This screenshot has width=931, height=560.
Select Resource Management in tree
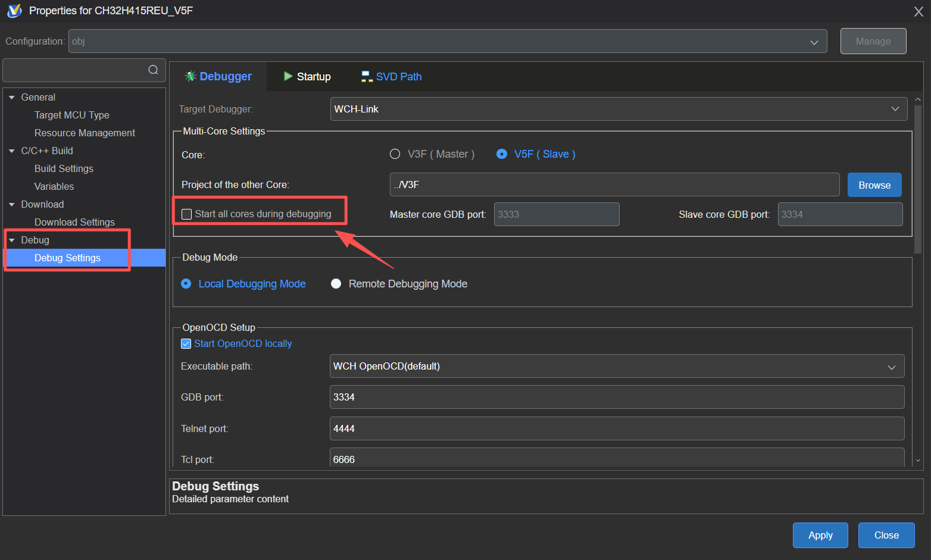click(85, 133)
